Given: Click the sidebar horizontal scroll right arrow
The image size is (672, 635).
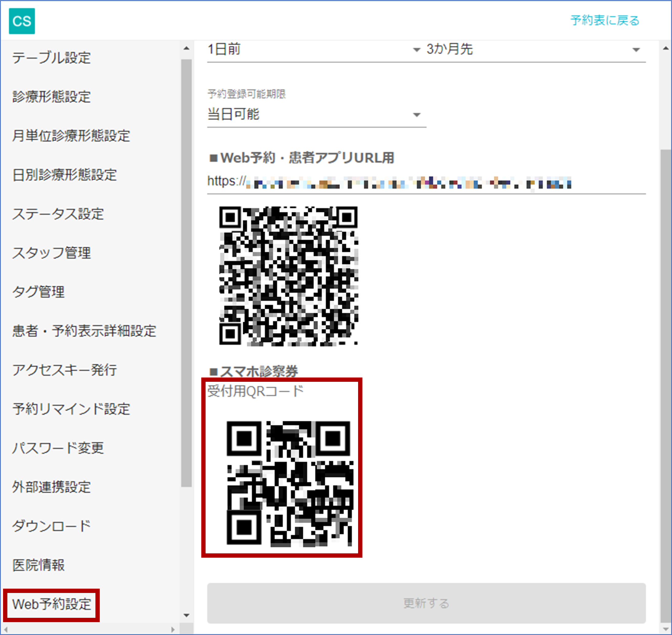Looking at the screenshot, I should click(173, 629).
